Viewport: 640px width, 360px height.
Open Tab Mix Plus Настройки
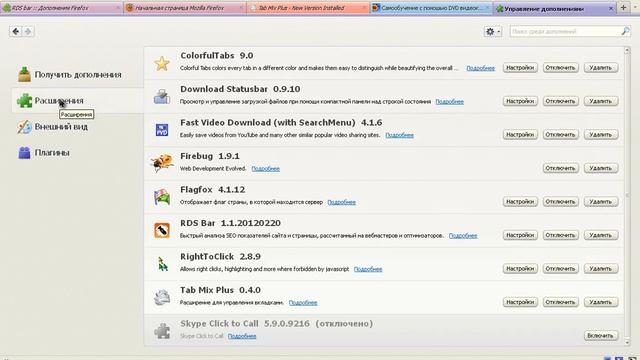(x=520, y=302)
